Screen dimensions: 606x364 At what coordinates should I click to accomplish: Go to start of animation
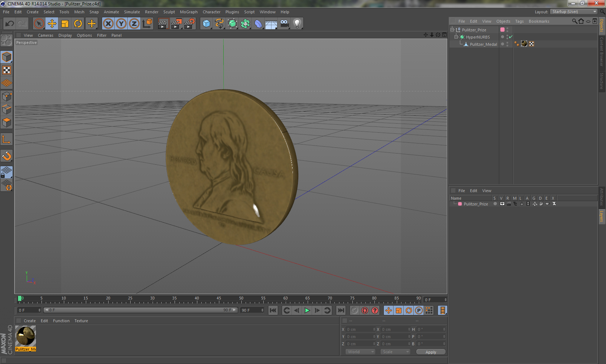273,310
